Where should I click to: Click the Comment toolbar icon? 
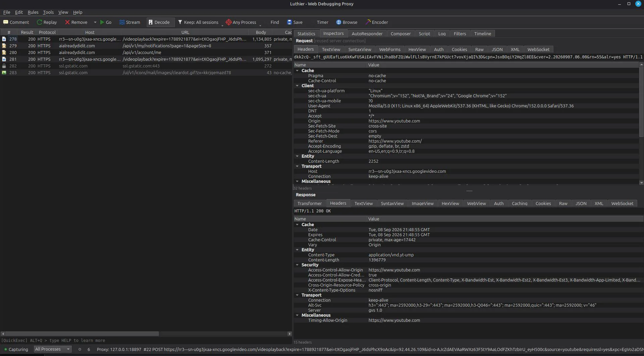coord(6,22)
